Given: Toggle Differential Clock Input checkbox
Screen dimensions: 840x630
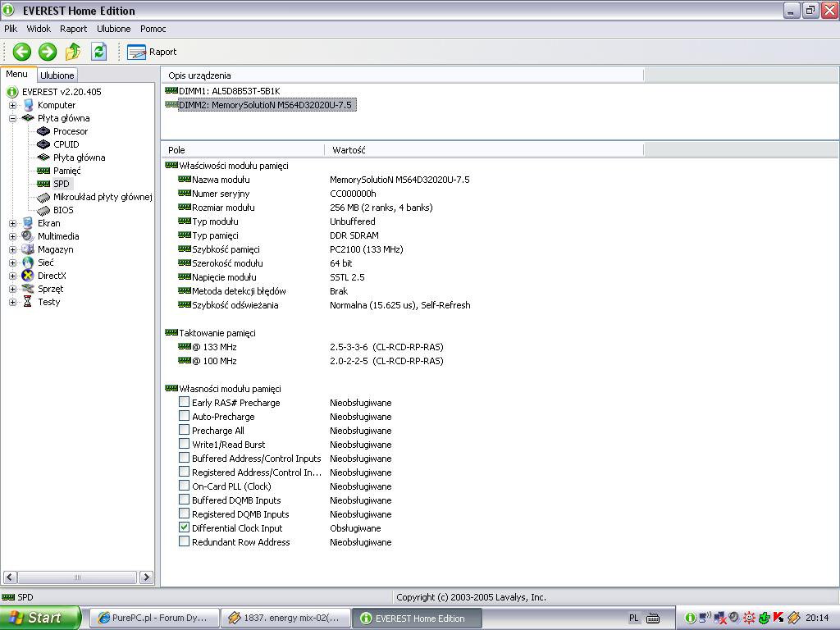Looking at the screenshot, I should coord(184,527).
